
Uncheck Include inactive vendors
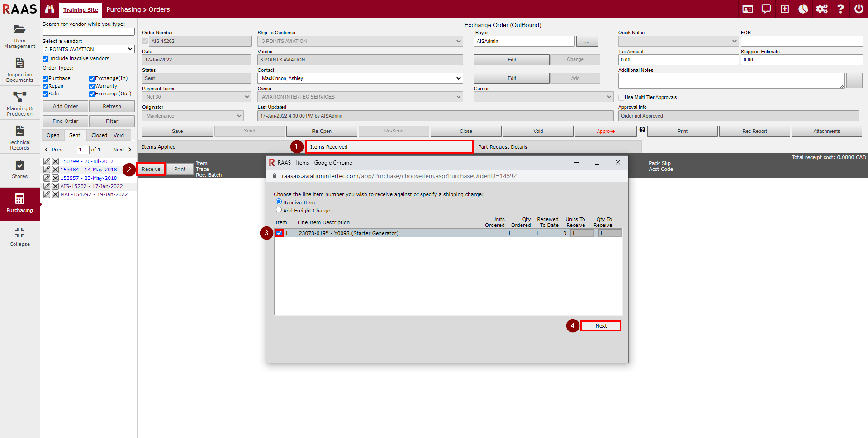coord(46,59)
